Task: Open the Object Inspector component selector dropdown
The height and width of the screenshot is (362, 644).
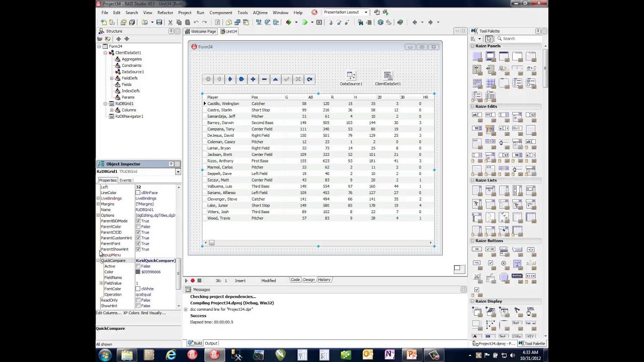Action: click(178, 172)
